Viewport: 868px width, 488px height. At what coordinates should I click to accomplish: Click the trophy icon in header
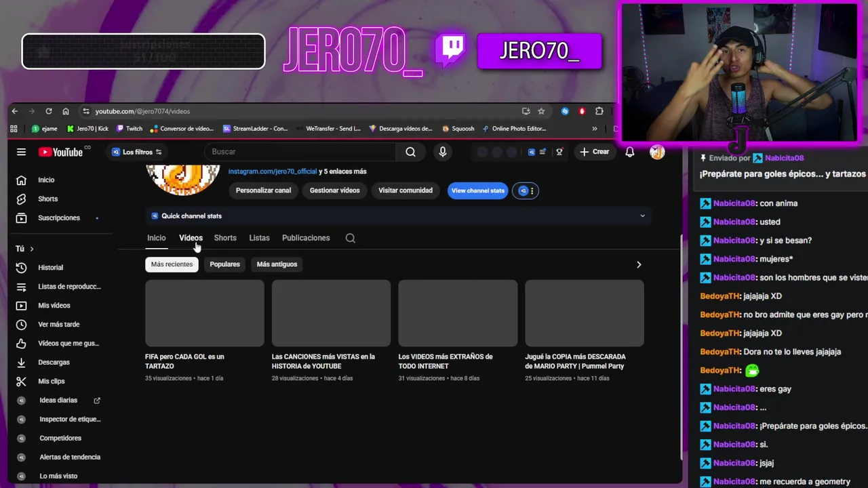559,152
